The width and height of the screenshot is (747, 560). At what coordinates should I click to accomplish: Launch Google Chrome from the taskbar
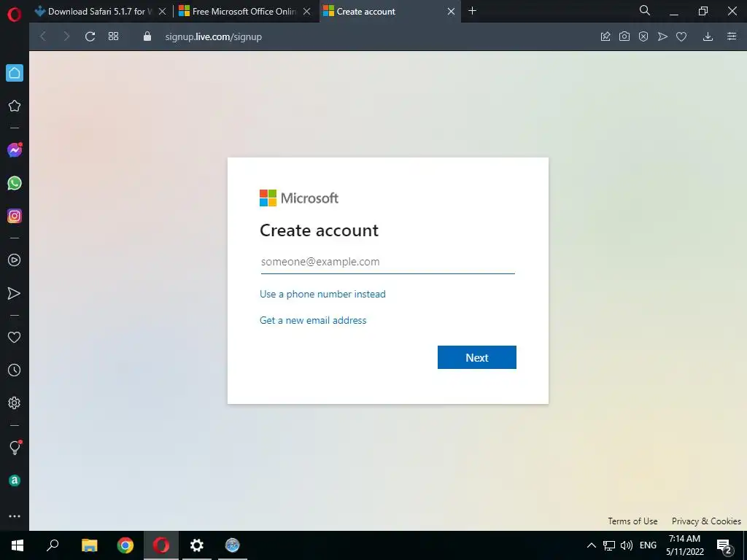pos(125,545)
